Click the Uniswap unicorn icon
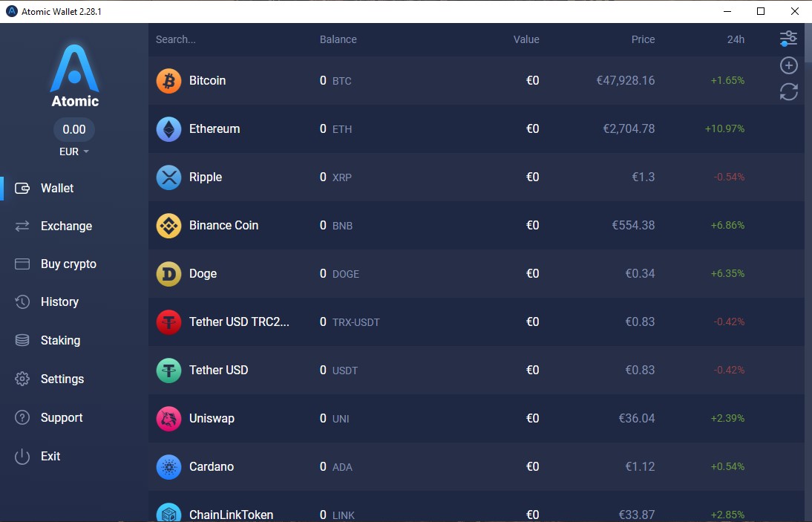Screen dimensions: 812x522 coord(168,419)
